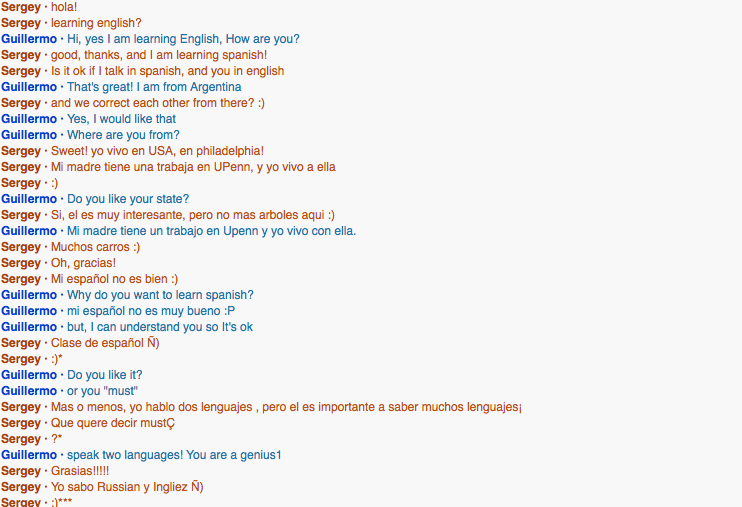Click Guillermo's name next to "Do you like your state?"
The image size is (742, 507).
(x=29, y=199)
